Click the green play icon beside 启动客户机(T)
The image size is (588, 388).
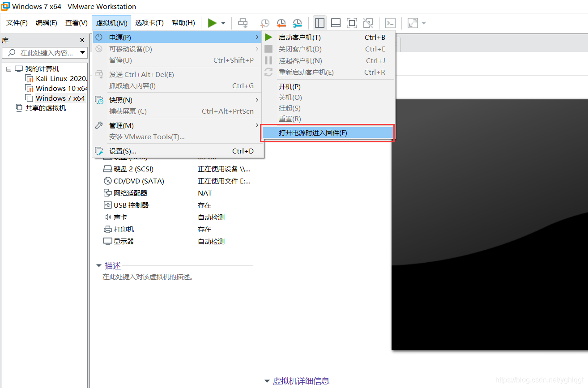(x=268, y=37)
